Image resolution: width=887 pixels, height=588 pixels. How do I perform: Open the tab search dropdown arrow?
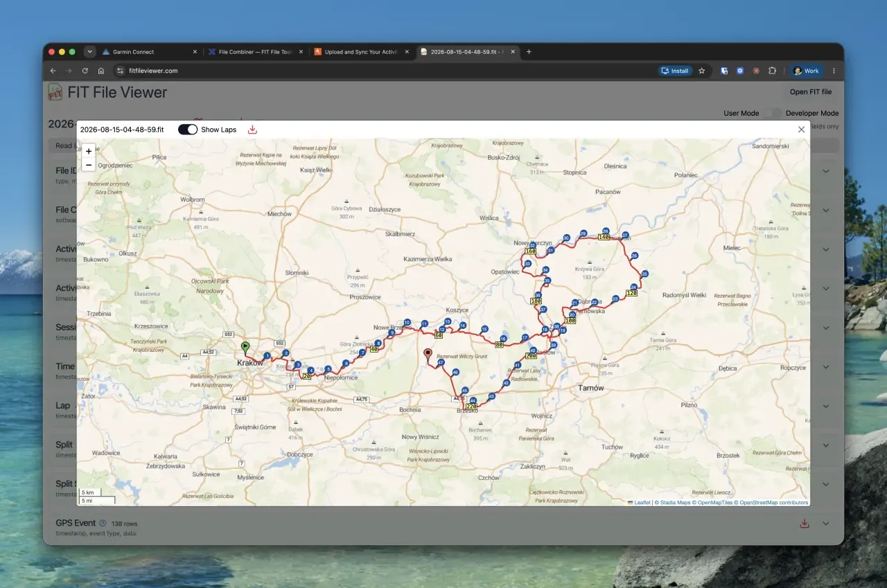click(x=89, y=52)
